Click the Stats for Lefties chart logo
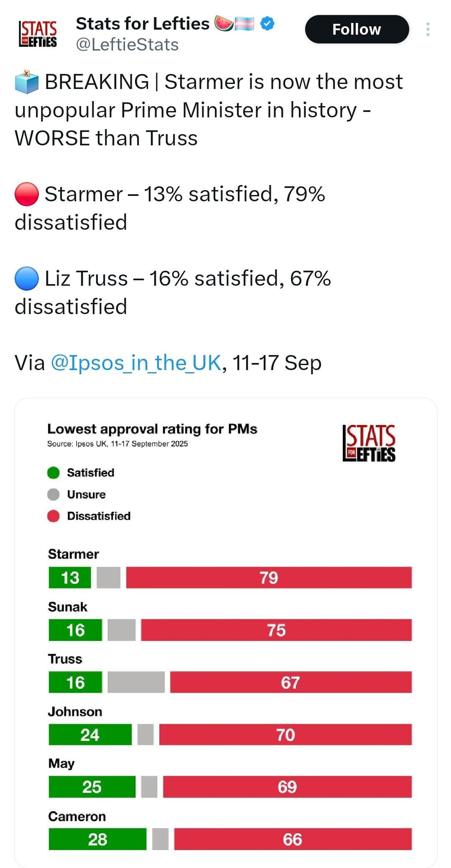 pos(369,443)
